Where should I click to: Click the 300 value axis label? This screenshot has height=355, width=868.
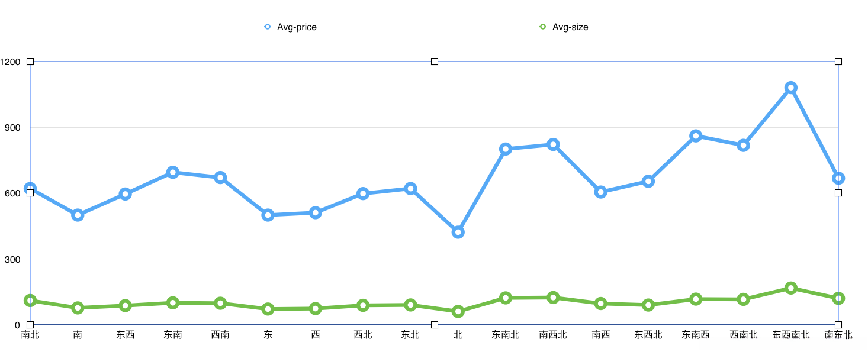tap(12, 259)
